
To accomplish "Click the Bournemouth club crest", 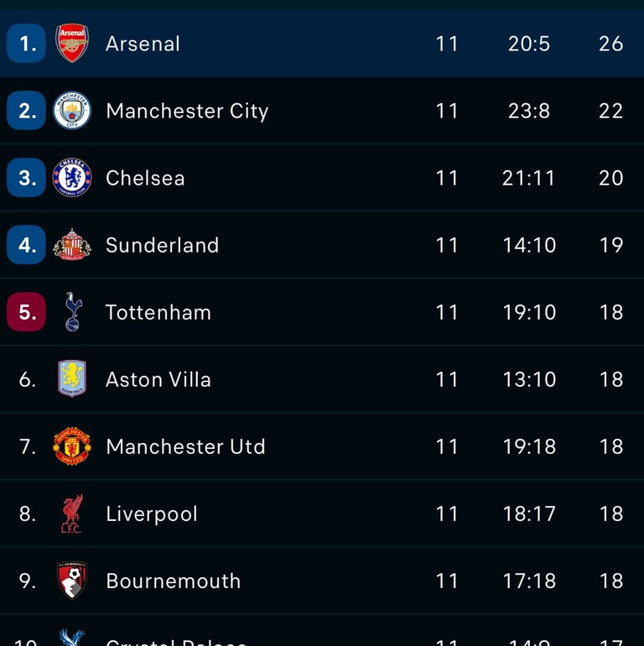I will pos(72,581).
